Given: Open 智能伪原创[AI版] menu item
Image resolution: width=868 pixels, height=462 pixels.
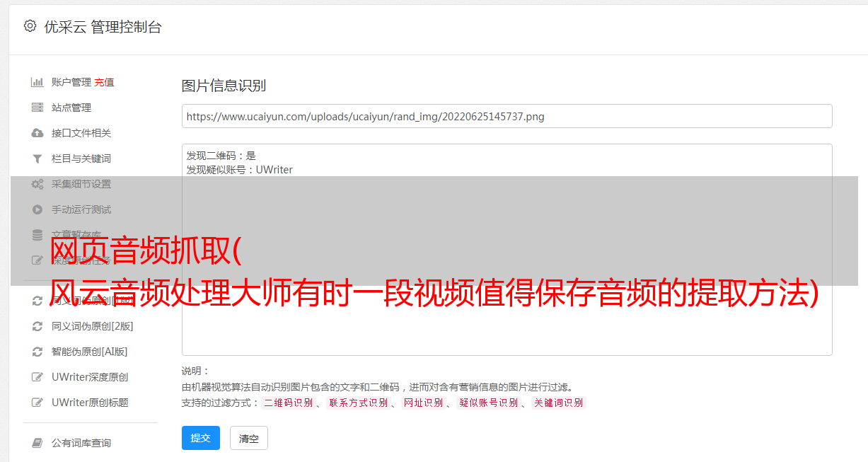Looking at the screenshot, I should point(90,352).
